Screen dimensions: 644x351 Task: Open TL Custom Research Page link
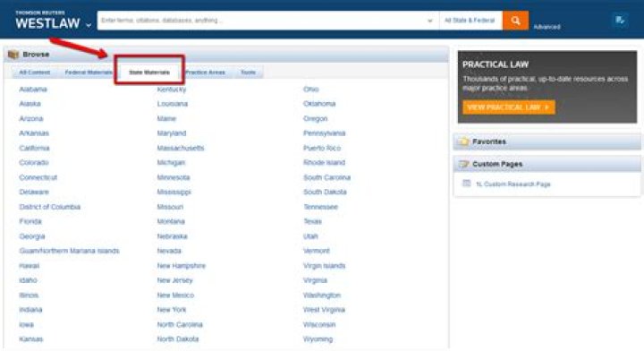tap(513, 184)
